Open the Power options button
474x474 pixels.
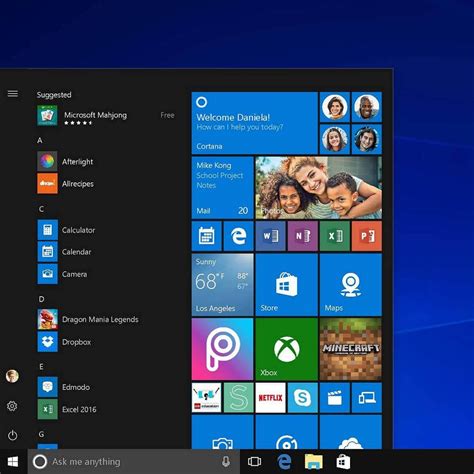(12, 435)
